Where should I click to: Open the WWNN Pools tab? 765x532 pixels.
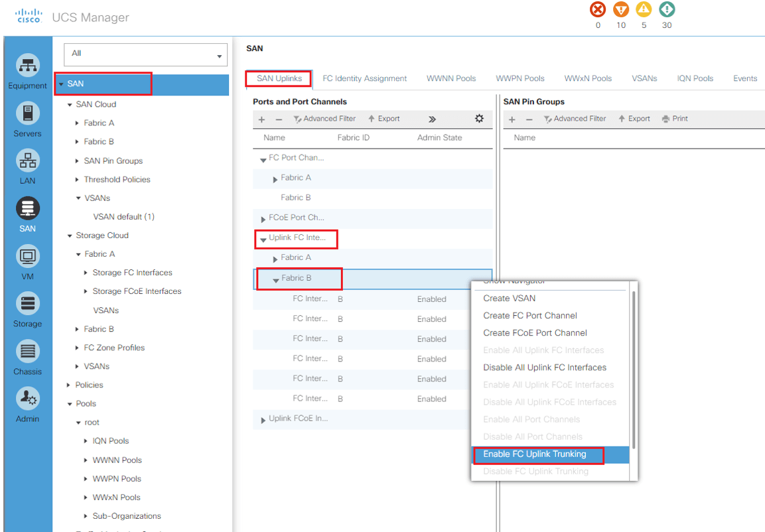pyautogui.click(x=451, y=78)
